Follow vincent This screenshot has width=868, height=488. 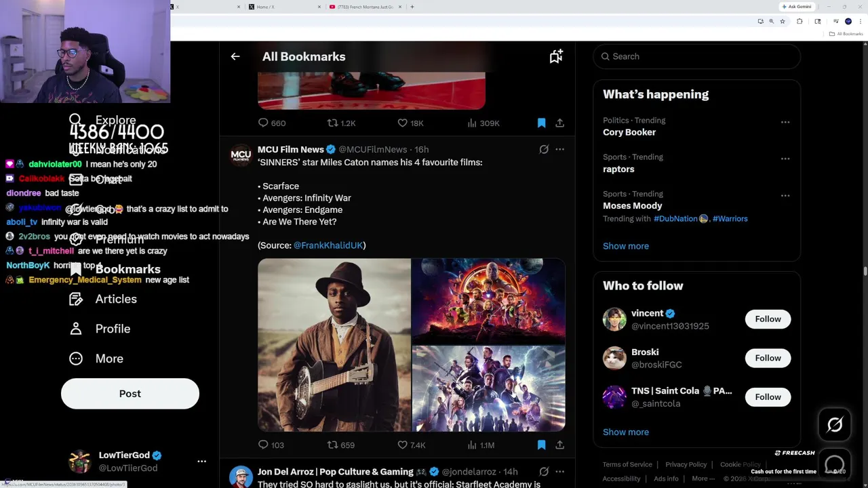click(x=768, y=319)
